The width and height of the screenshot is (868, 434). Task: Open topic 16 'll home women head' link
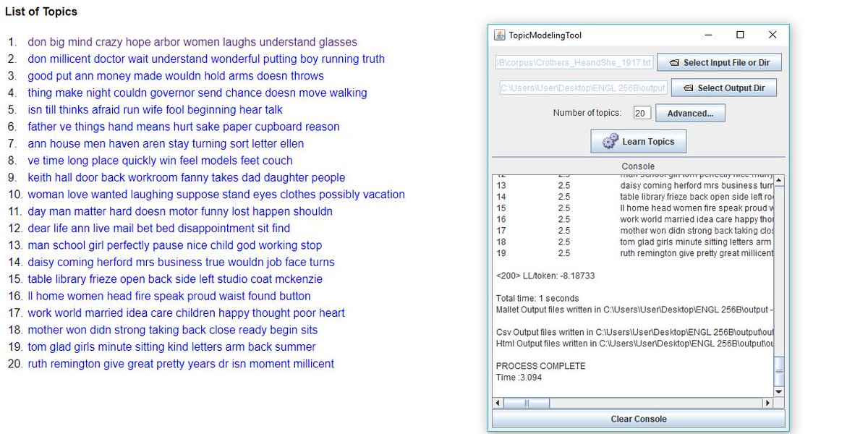169,296
